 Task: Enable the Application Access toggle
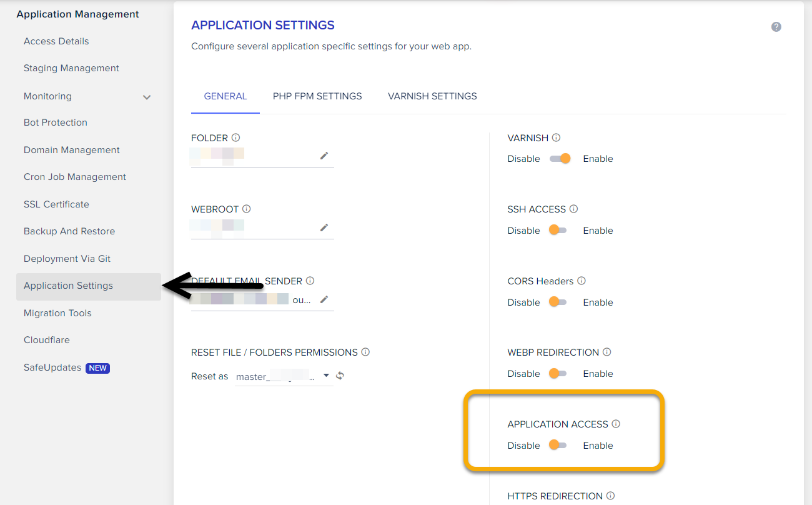click(557, 445)
